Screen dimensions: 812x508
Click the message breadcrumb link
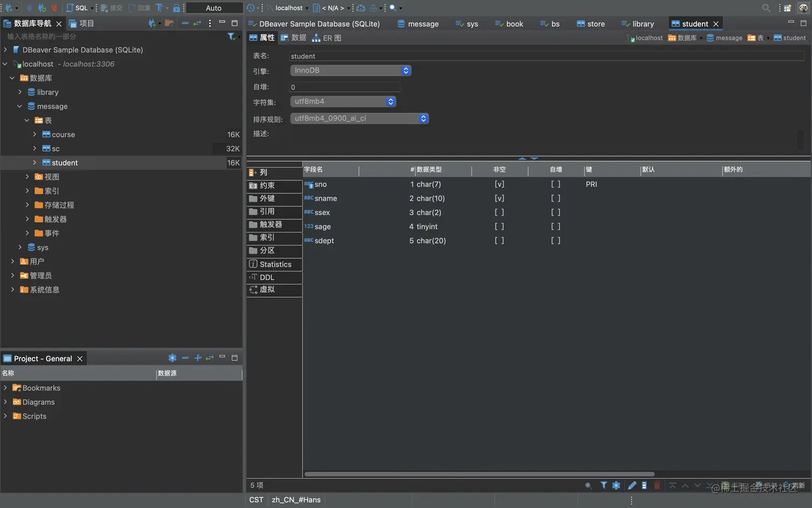(x=724, y=38)
